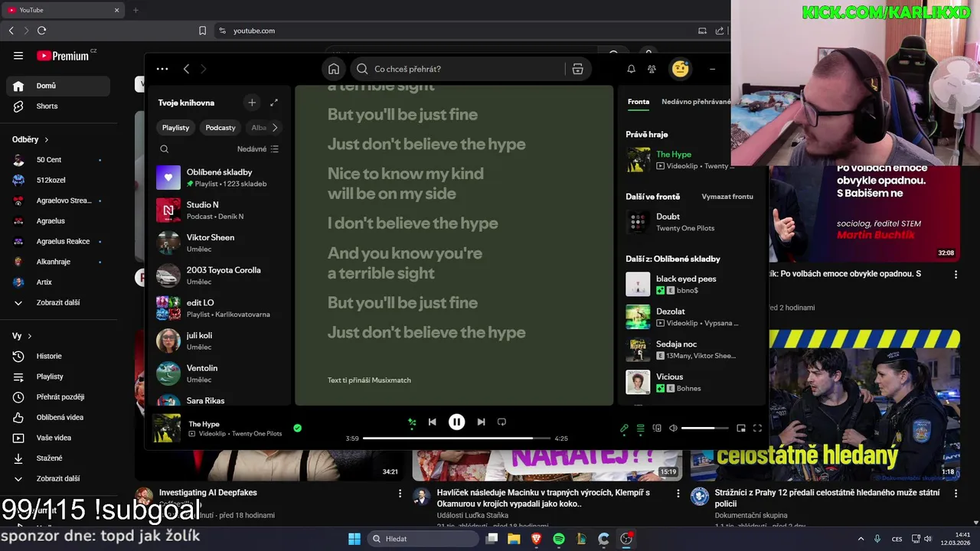The height and width of the screenshot is (551, 980).
Task: Expand Spotify library panel
Action: (x=274, y=103)
